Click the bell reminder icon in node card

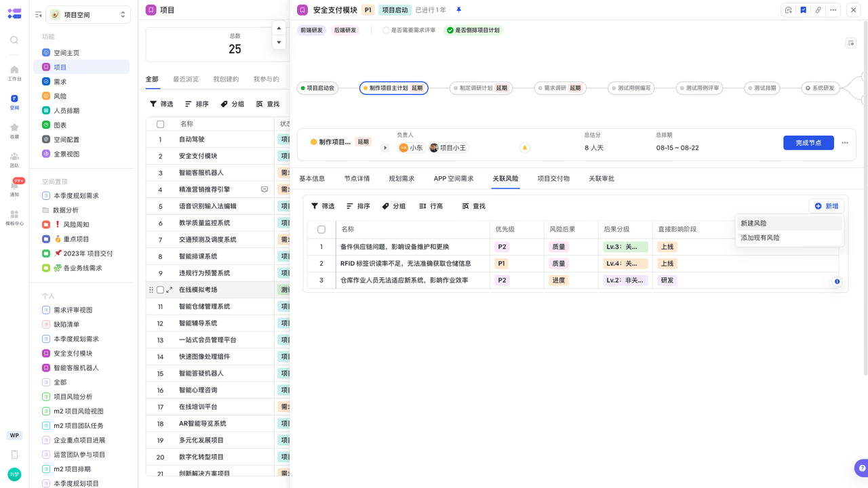click(524, 148)
